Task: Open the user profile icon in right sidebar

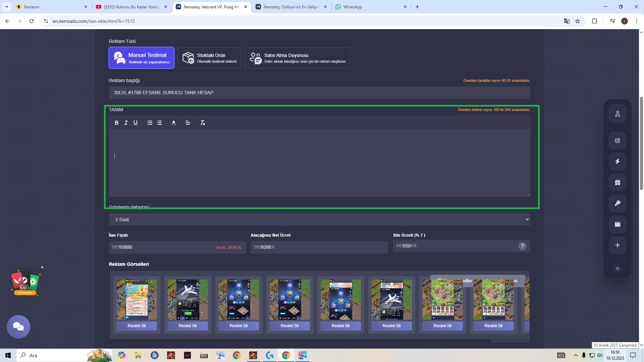Action: [618, 114]
